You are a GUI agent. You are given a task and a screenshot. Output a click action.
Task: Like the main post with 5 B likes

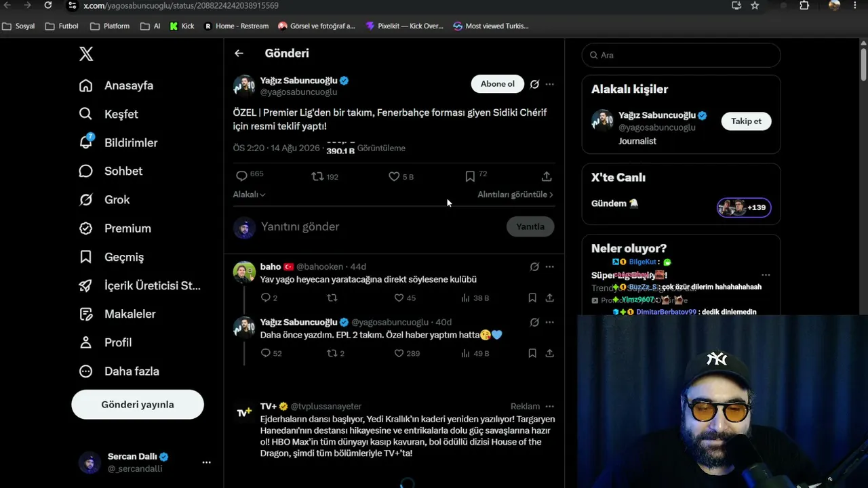click(x=394, y=176)
